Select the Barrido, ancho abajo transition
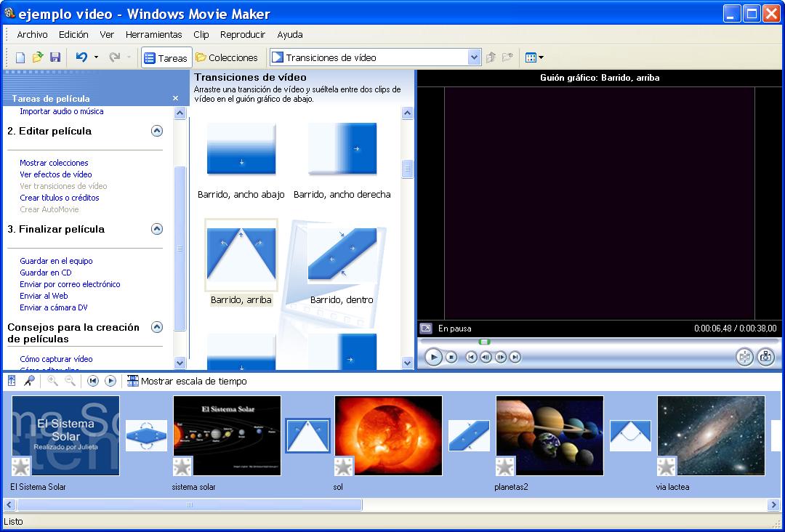The width and height of the screenshot is (785, 532). [x=241, y=150]
